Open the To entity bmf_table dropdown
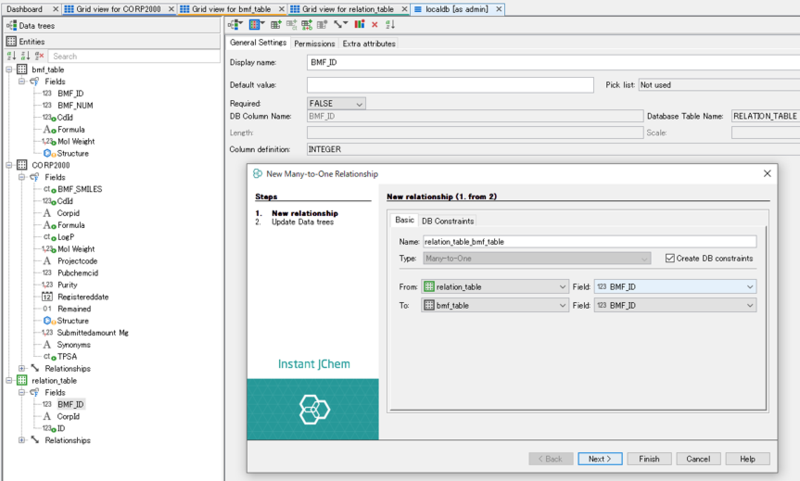Screen dimensions: 800x481 tap(494, 305)
